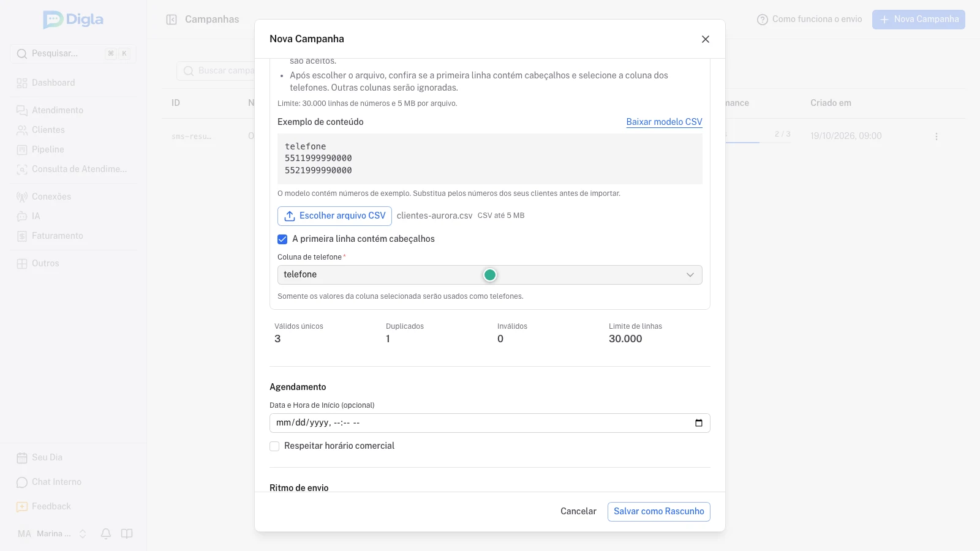Enable 'Respeitar horário comercial' checkbox
Screen dimensions: 980x551
pos(274,446)
